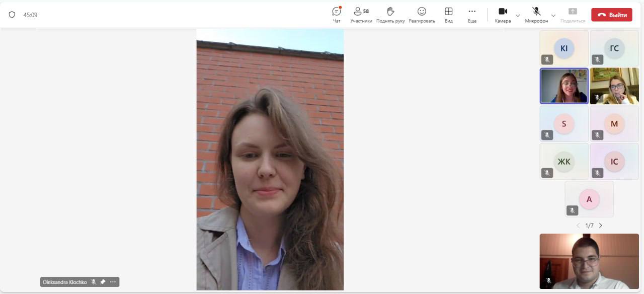Viewport: 644px width, 294px height.
Task: Go to next participants page
Action: click(x=600, y=226)
